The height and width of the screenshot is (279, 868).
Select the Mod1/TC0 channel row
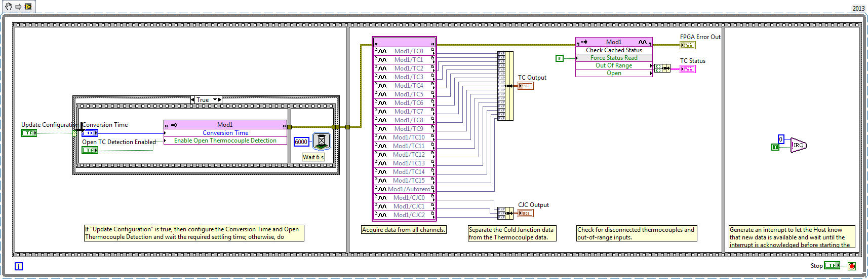point(404,51)
